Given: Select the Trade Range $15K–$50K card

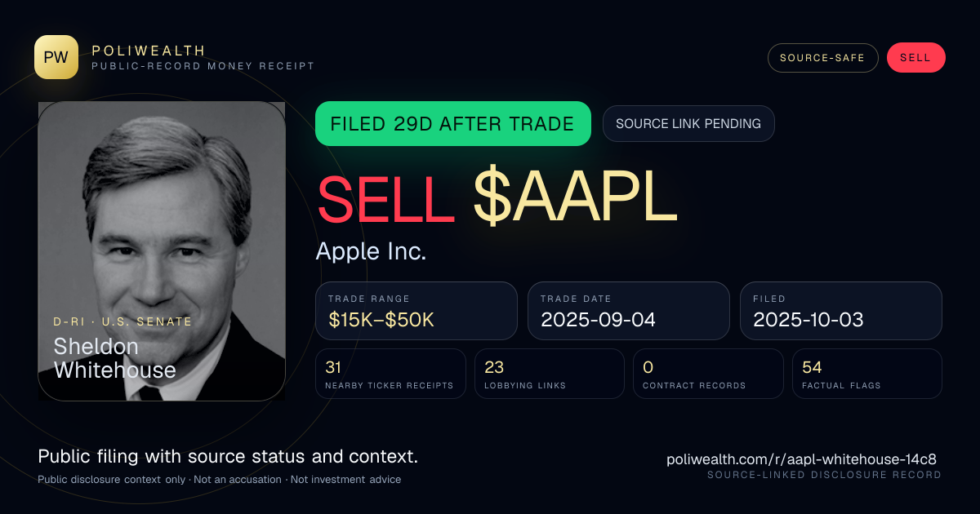Looking at the screenshot, I should click(416, 311).
